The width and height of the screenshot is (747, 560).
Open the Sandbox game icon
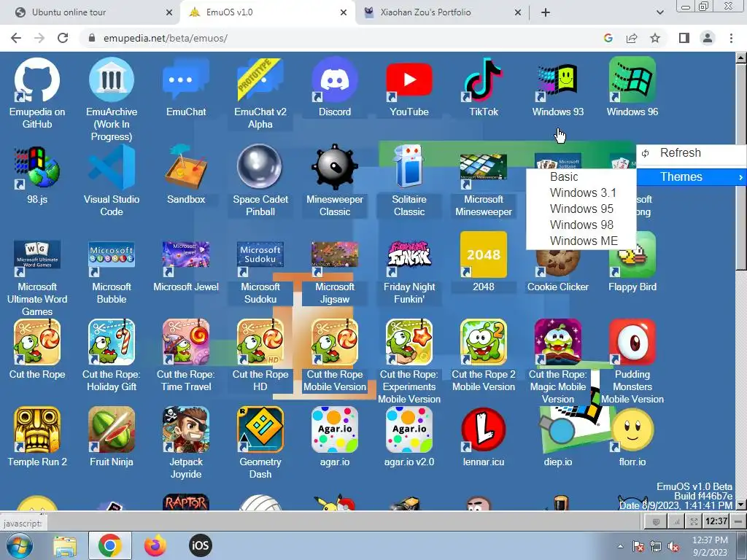click(186, 168)
